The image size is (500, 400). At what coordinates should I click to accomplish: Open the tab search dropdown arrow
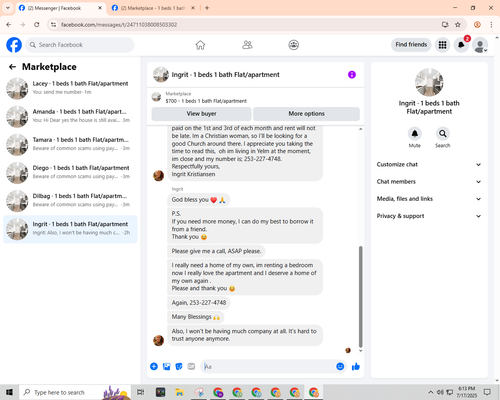coord(8,8)
